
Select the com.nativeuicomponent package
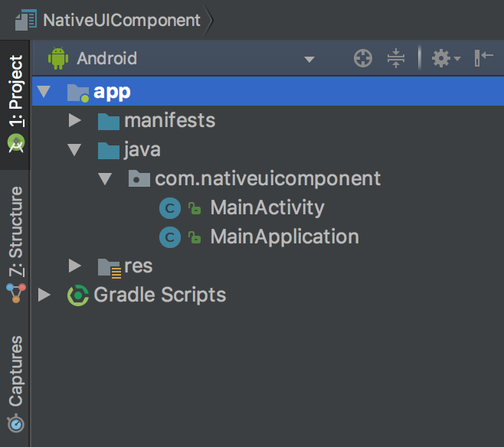click(x=267, y=179)
